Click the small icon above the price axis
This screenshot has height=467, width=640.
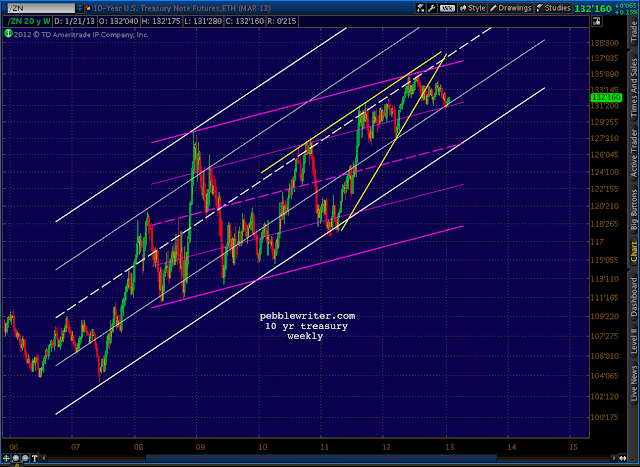[597, 22]
